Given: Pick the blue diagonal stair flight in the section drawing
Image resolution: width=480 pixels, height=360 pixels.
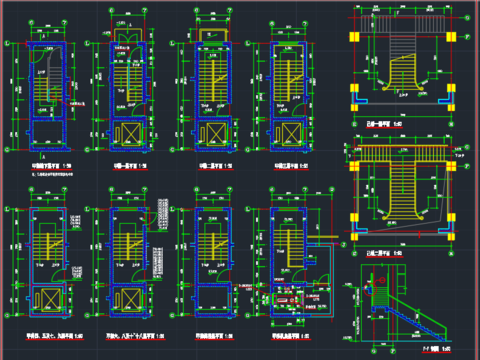Looking at the screenshot, I should [x=417, y=324].
